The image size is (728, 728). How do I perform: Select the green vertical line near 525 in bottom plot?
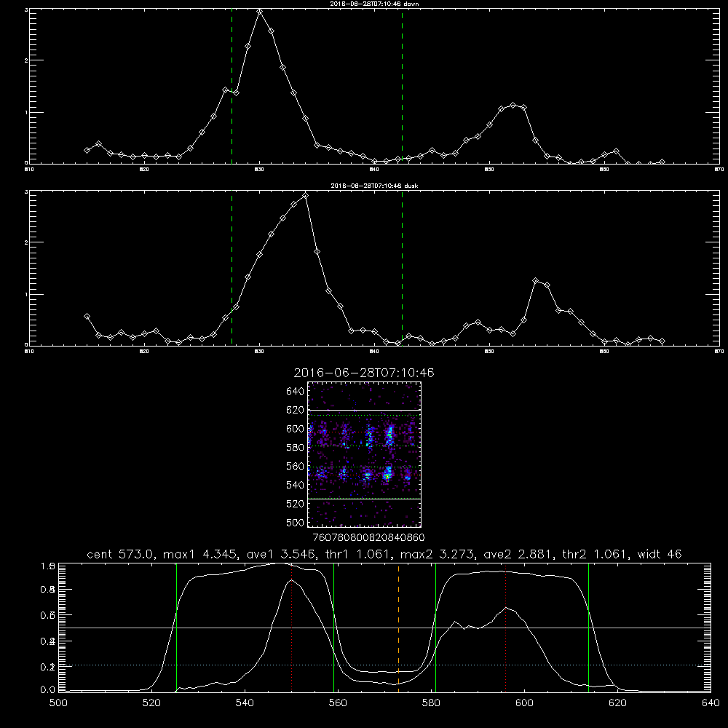(x=176, y=628)
